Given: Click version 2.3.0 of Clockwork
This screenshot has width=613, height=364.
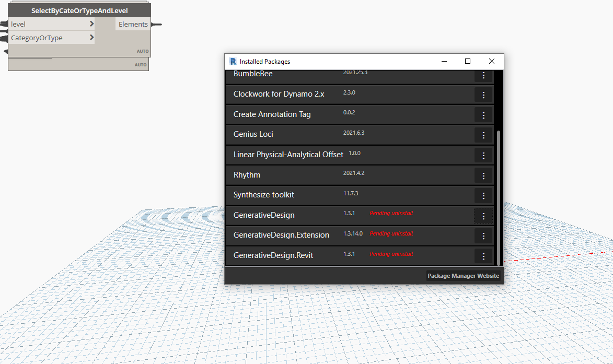Looking at the screenshot, I should (349, 92).
